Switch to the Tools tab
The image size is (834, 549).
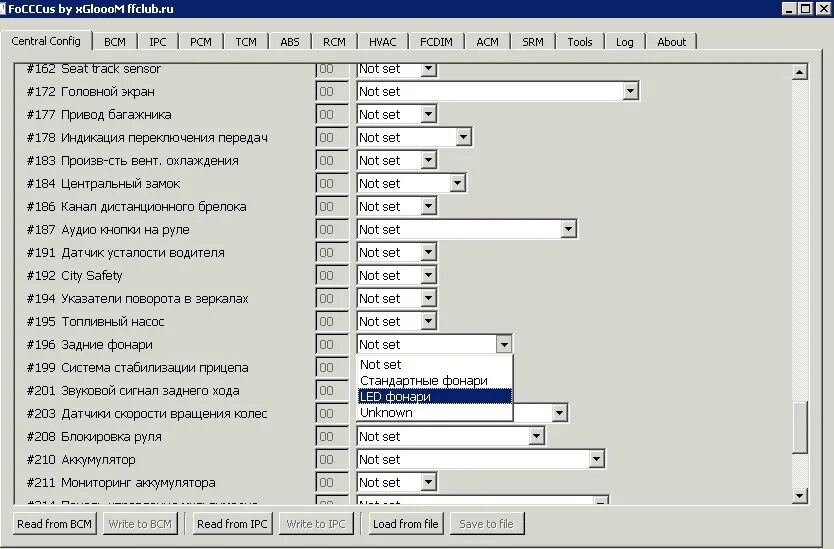(x=579, y=42)
